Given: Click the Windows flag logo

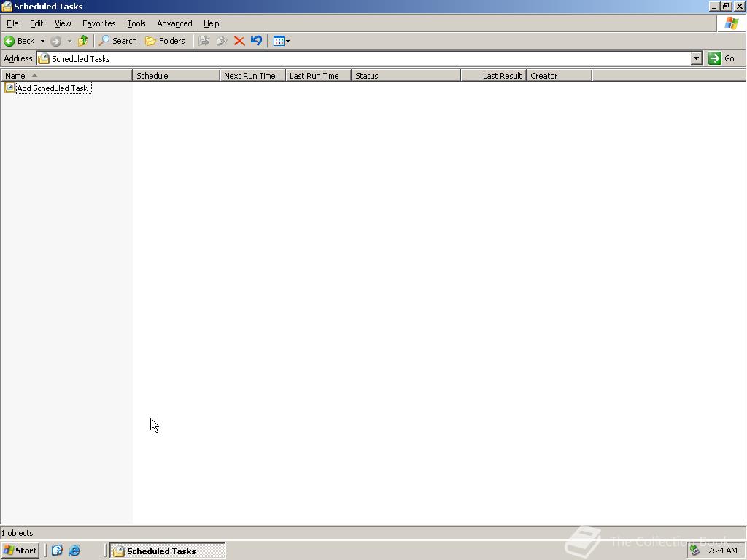Looking at the screenshot, I should point(731,23).
